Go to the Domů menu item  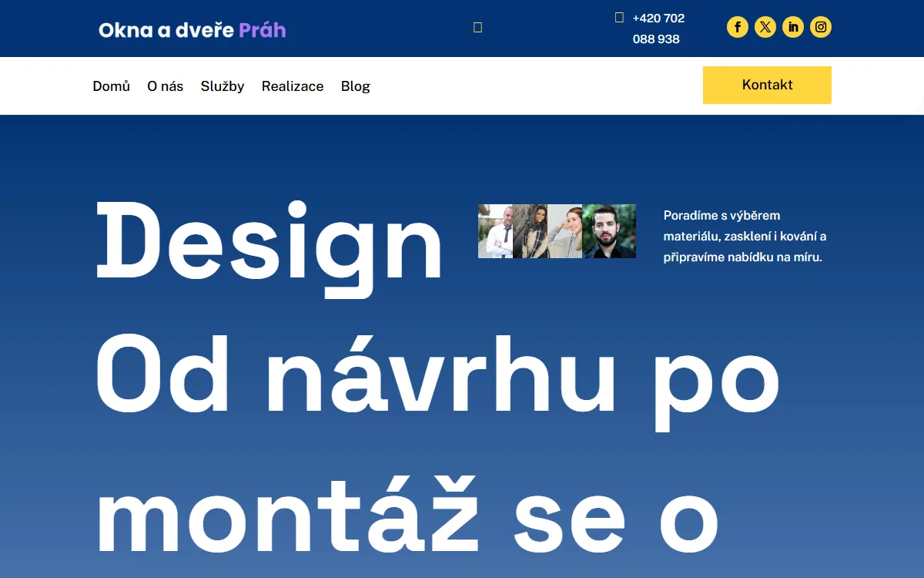click(112, 86)
